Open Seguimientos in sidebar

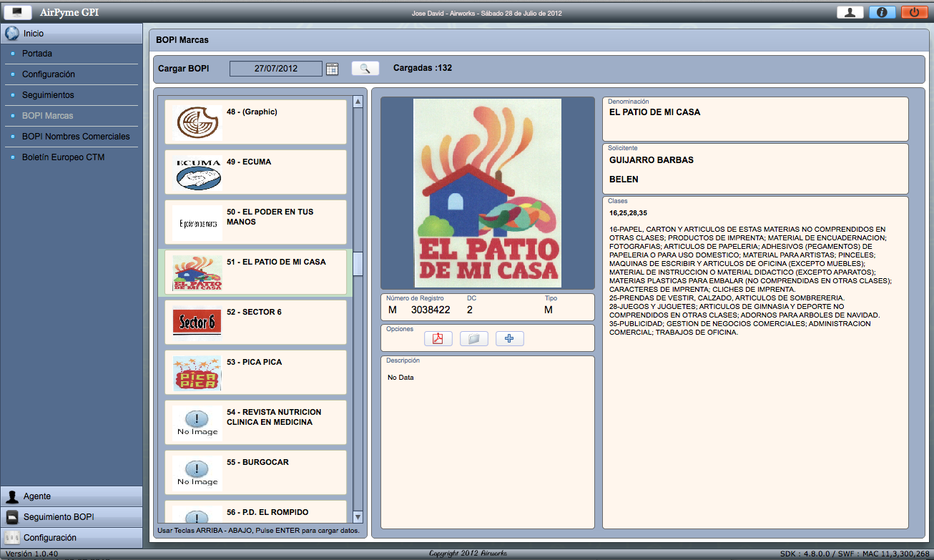click(x=48, y=95)
